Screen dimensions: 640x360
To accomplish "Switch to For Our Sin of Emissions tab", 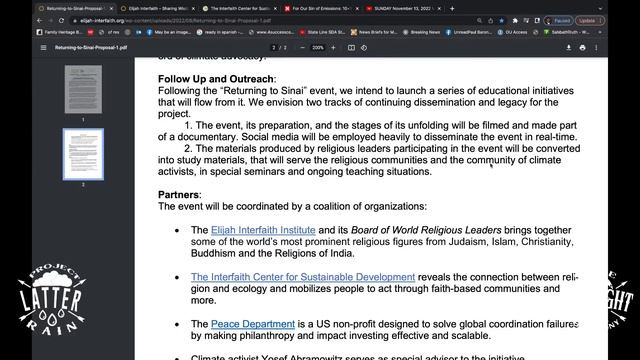I will 322,9.
